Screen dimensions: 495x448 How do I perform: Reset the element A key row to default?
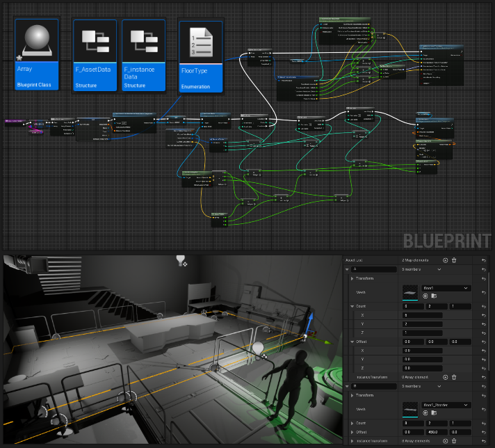(484, 269)
